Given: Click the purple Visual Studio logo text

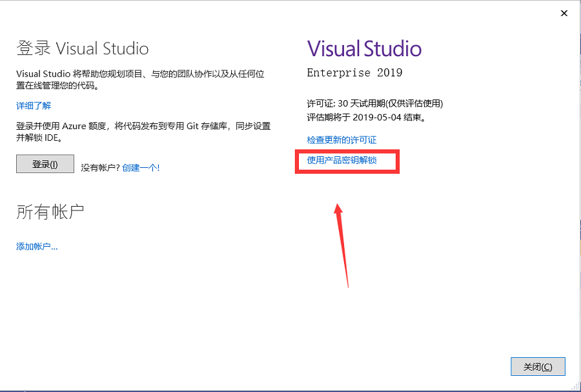Looking at the screenshot, I should pyautogui.click(x=364, y=48).
